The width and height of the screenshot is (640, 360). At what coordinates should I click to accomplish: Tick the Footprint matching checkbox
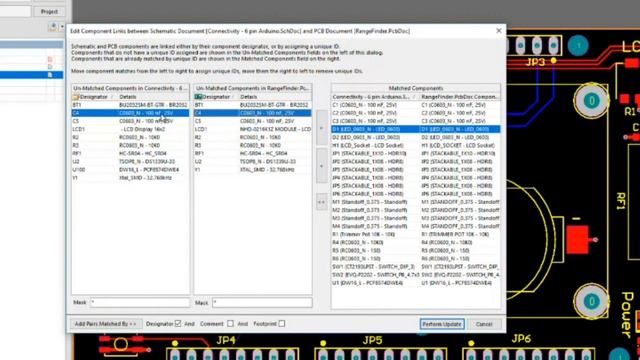[282, 324]
